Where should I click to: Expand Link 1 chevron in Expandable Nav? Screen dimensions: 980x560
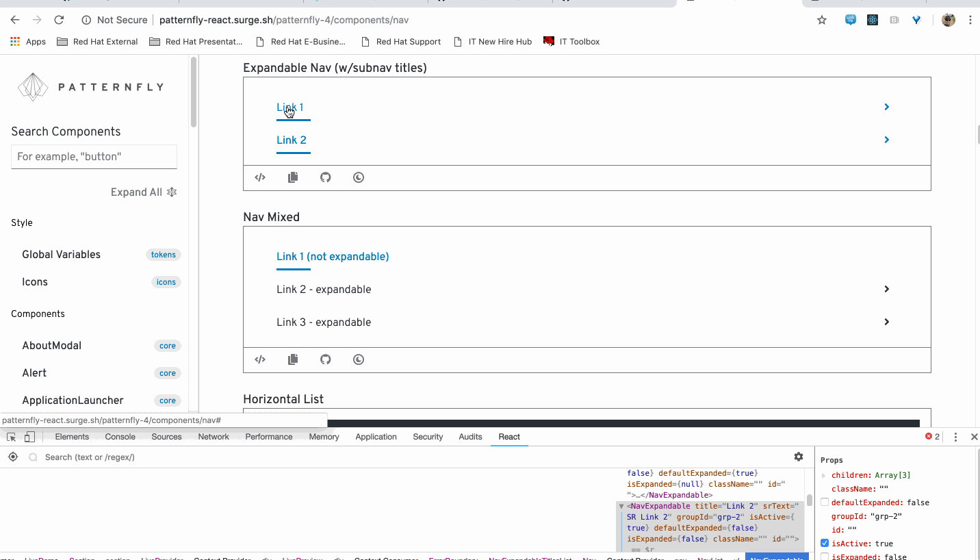pos(887,107)
